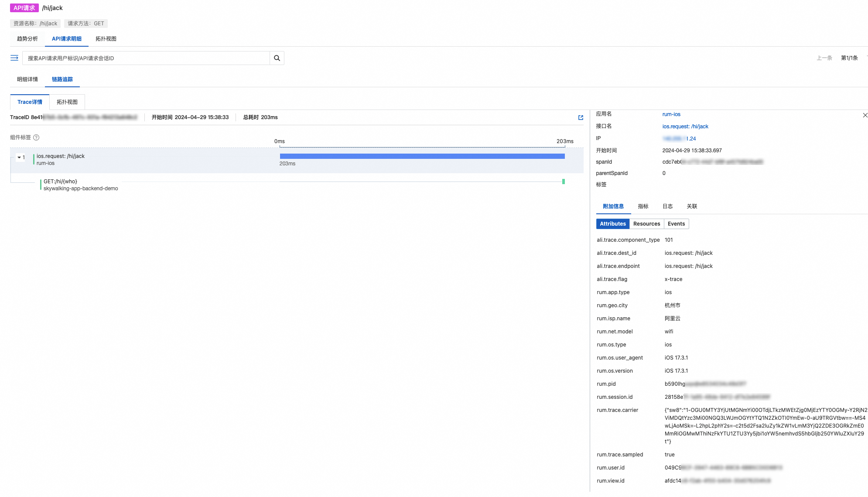The image size is (868, 497).
Task: Open the 关联 tab in span panel
Action: click(692, 206)
